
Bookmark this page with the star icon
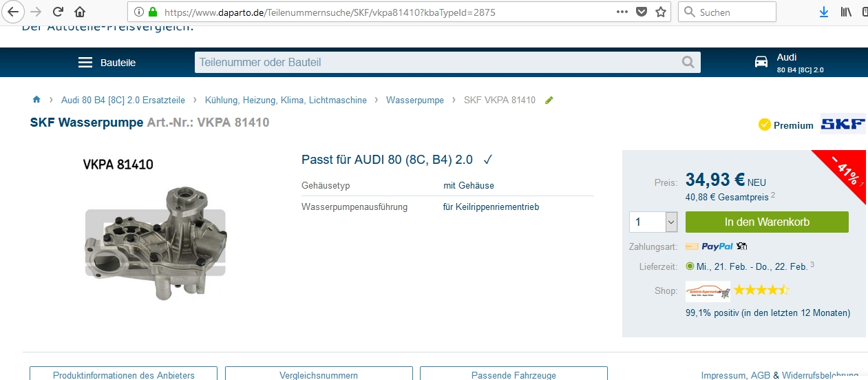pyautogui.click(x=661, y=12)
